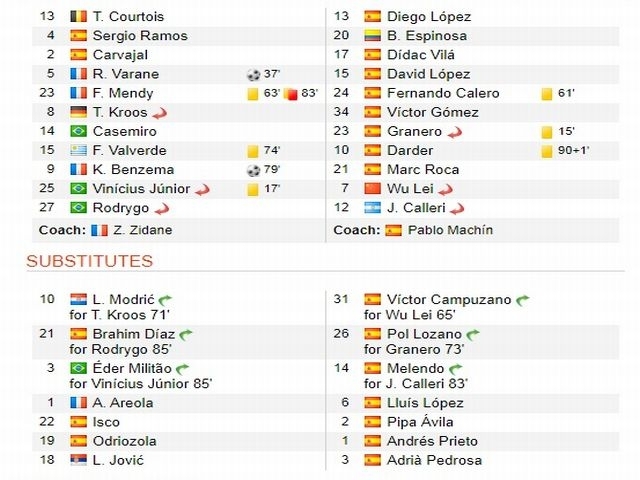Click the green sub-in arrow beside Melendo
This screenshot has height=480, width=640.
456,369
